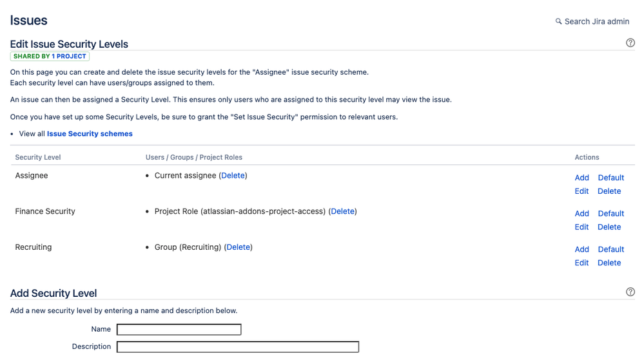Set Finance Security as Default

610,214
